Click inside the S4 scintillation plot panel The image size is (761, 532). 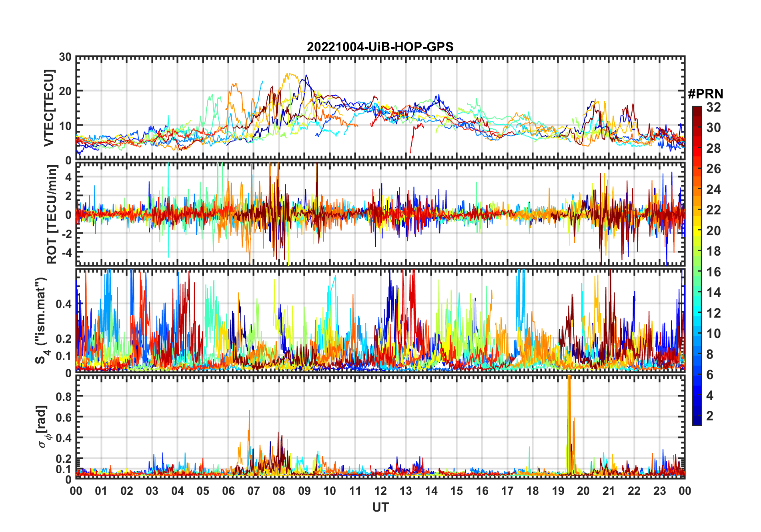coord(380,320)
